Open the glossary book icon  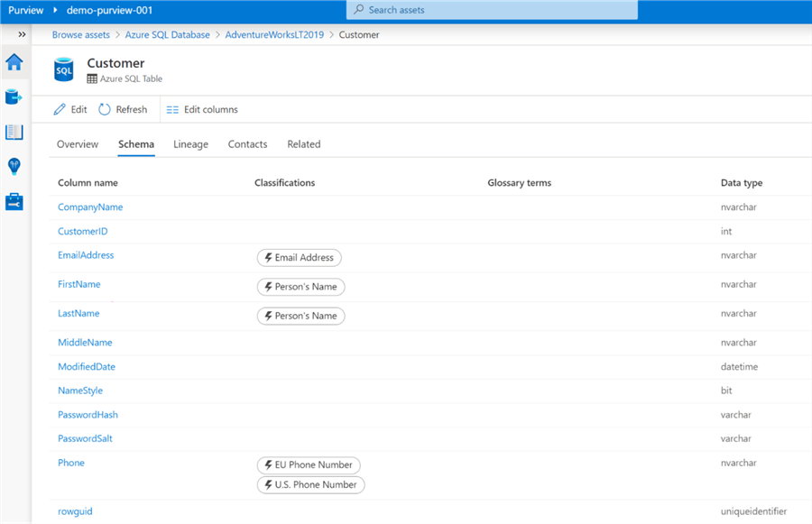pos(14,132)
